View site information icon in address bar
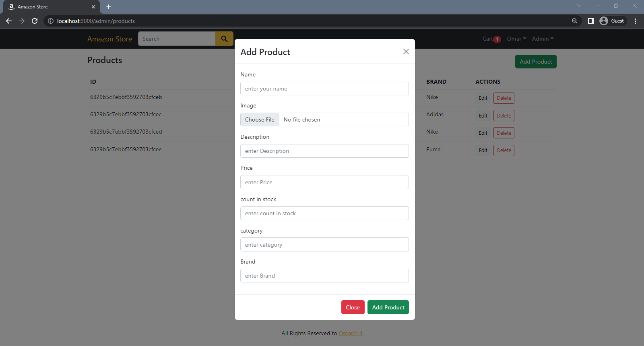The height and width of the screenshot is (346, 644). [x=51, y=21]
